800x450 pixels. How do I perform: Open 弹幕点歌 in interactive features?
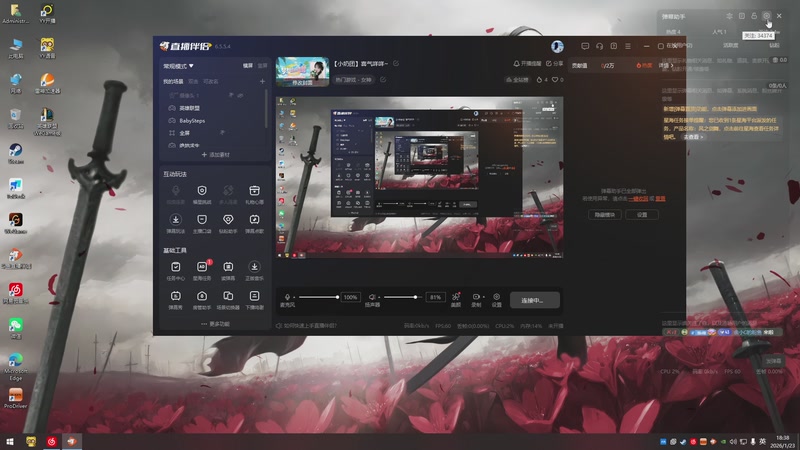254,223
